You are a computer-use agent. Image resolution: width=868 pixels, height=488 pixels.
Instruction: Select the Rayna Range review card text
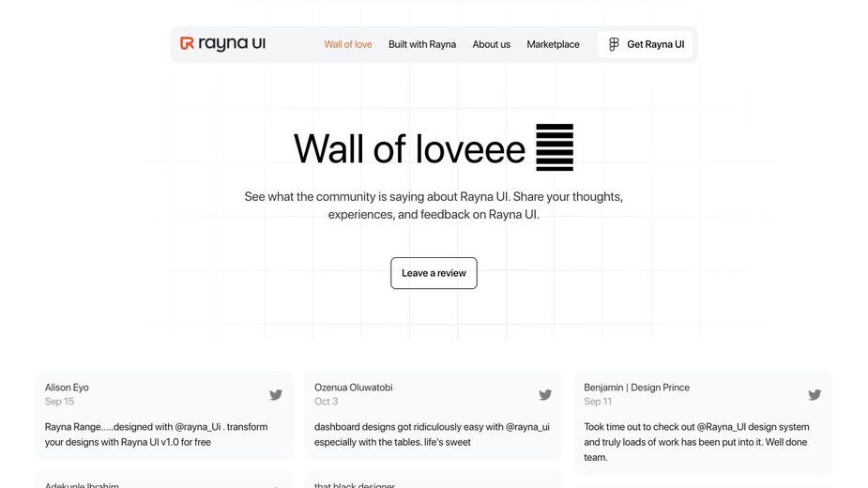click(x=156, y=435)
